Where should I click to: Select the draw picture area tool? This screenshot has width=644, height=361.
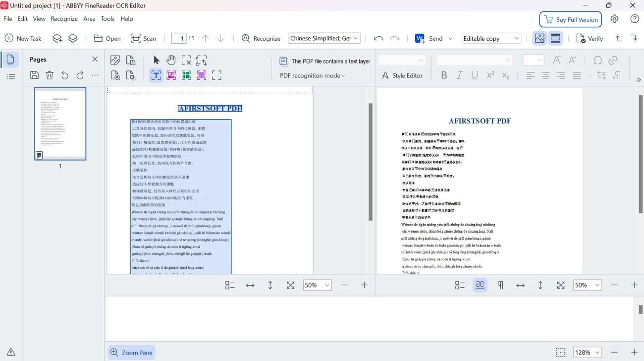[x=171, y=75]
